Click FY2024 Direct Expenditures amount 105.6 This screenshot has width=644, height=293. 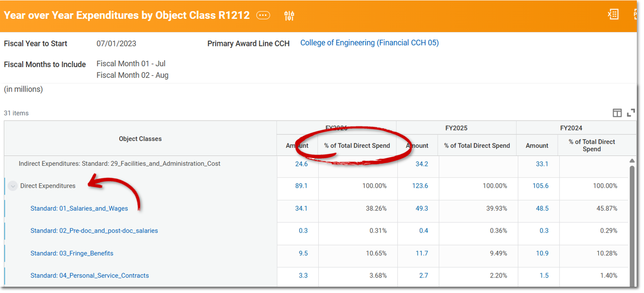coord(541,186)
